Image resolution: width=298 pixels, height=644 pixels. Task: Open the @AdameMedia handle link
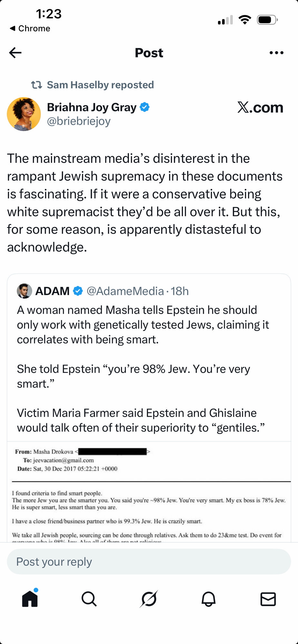[125, 291]
